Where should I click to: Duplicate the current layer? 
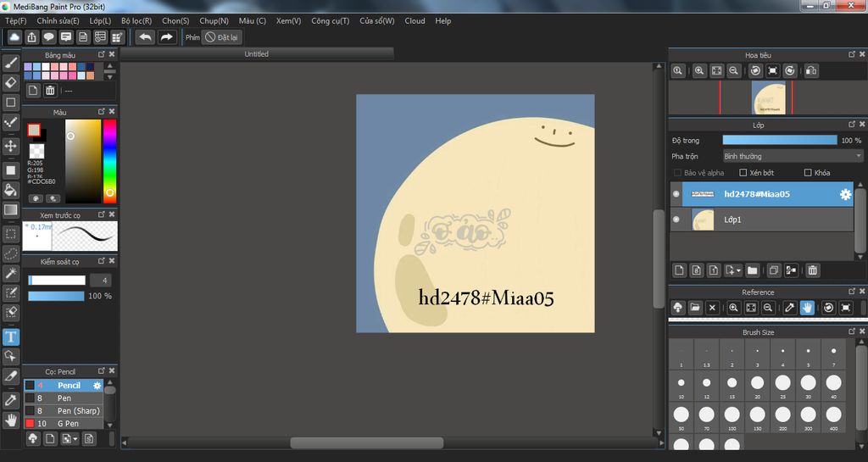point(774,270)
